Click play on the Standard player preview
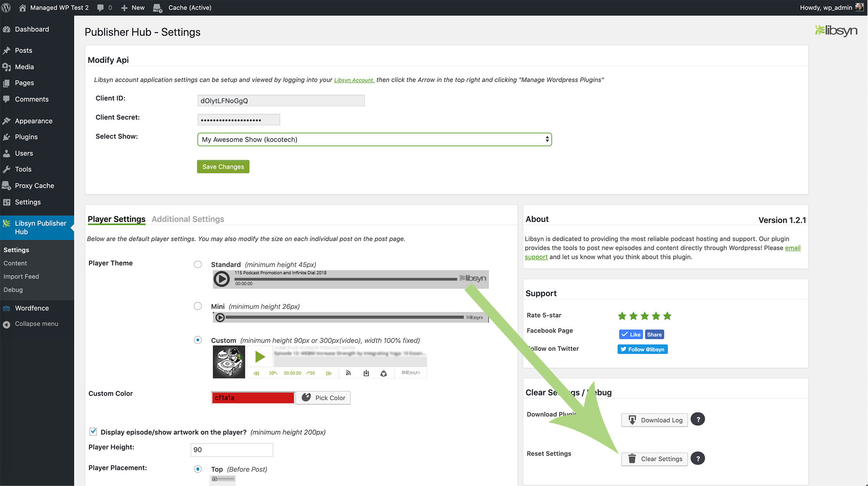This screenshot has height=486, width=868. point(222,279)
